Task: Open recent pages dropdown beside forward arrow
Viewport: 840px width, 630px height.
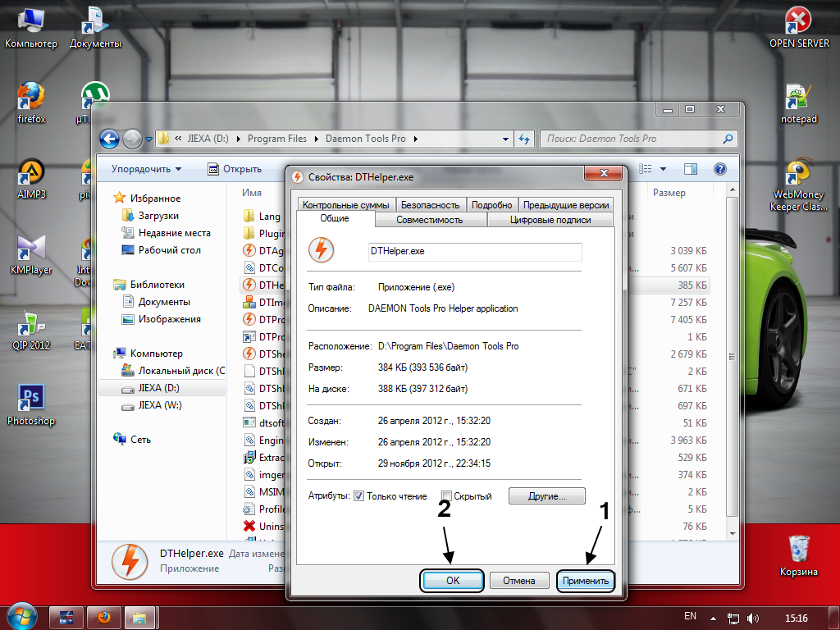Action: pyautogui.click(x=148, y=139)
